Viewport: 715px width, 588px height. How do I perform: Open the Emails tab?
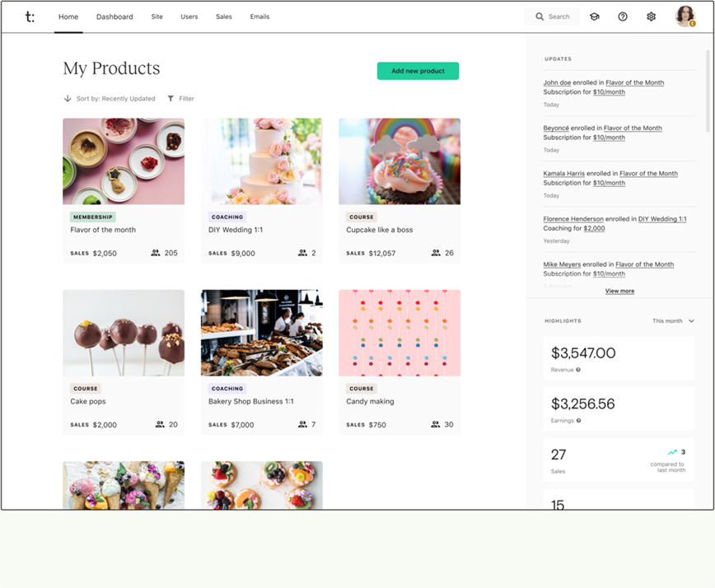(259, 16)
